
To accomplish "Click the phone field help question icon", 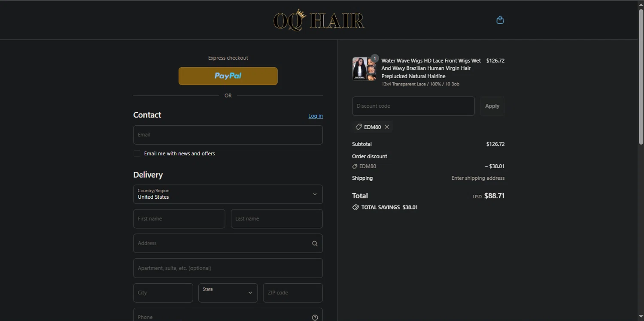I will point(315,318).
